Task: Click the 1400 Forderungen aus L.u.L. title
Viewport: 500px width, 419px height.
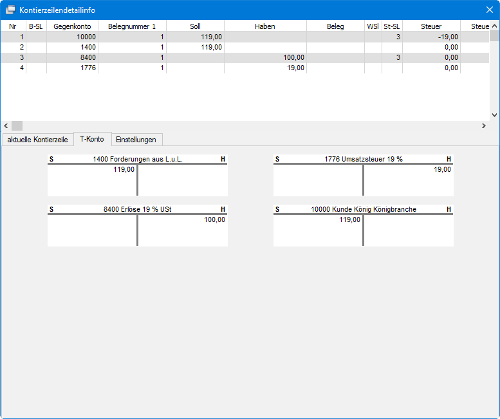Action: click(137, 159)
